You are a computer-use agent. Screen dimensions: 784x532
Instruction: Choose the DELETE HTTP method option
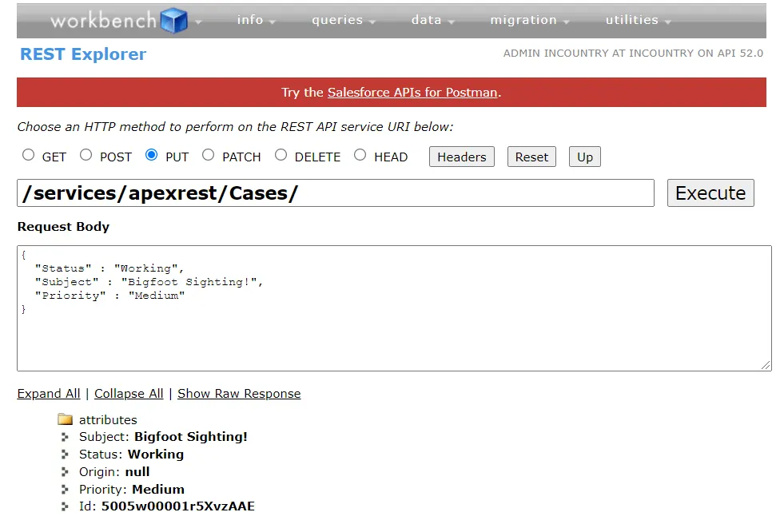point(281,155)
